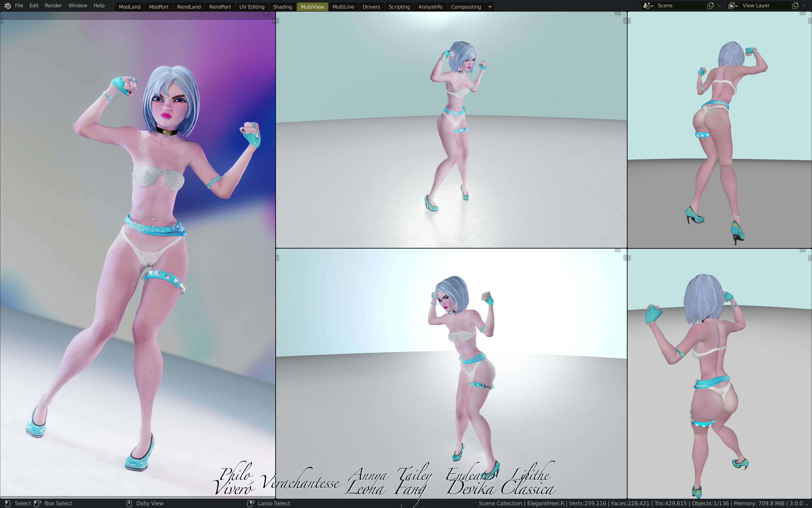This screenshot has height=508, width=812.
Task: Click the 'Dolly View' status bar text
Action: click(x=150, y=503)
